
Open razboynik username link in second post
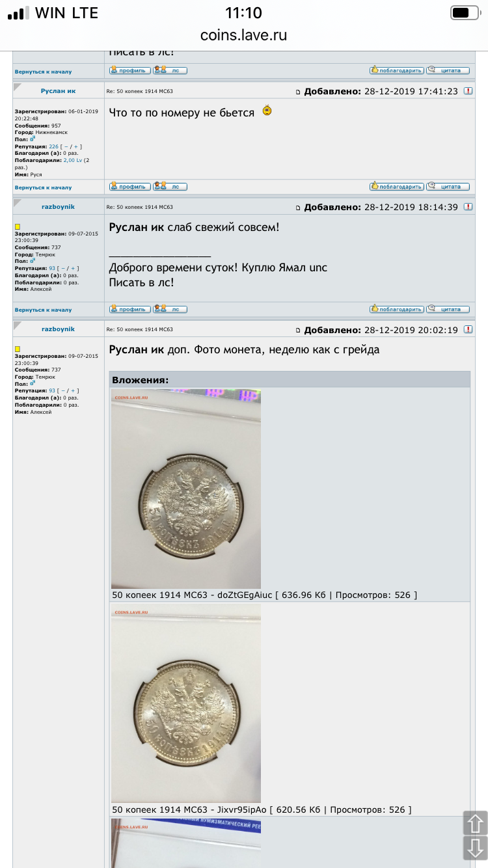pyautogui.click(x=58, y=207)
